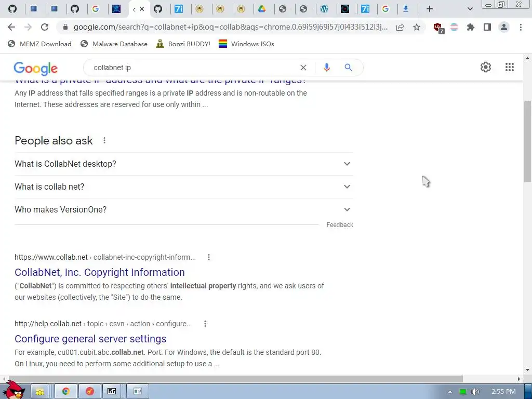Focus the address bar URL
This screenshot has height=399, width=532.
click(x=231, y=27)
